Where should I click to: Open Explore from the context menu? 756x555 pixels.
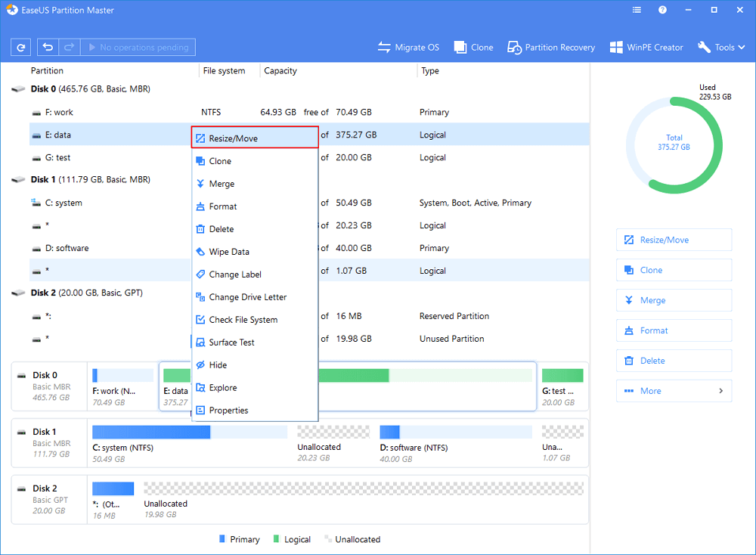[x=255, y=388]
